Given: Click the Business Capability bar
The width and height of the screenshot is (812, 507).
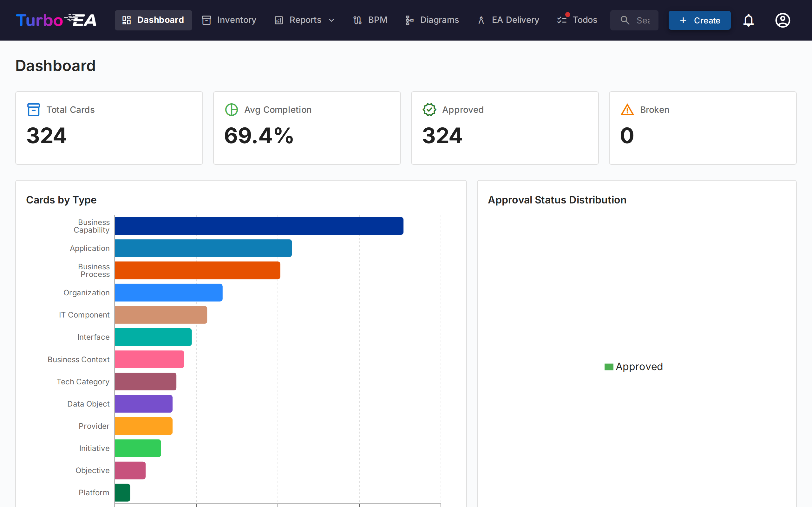Looking at the screenshot, I should pyautogui.click(x=259, y=226).
